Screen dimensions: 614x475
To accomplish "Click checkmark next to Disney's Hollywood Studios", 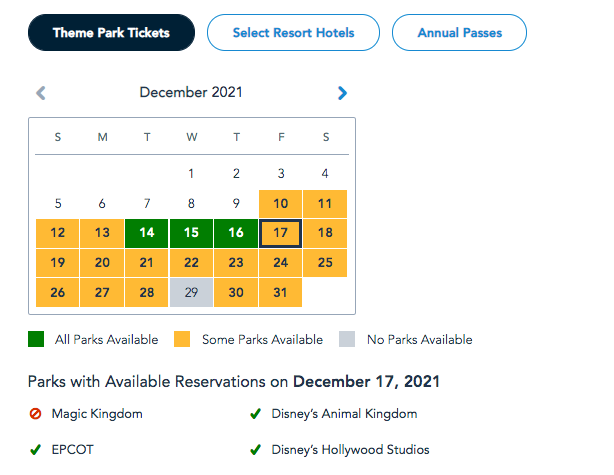I will click(x=256, y=450).
